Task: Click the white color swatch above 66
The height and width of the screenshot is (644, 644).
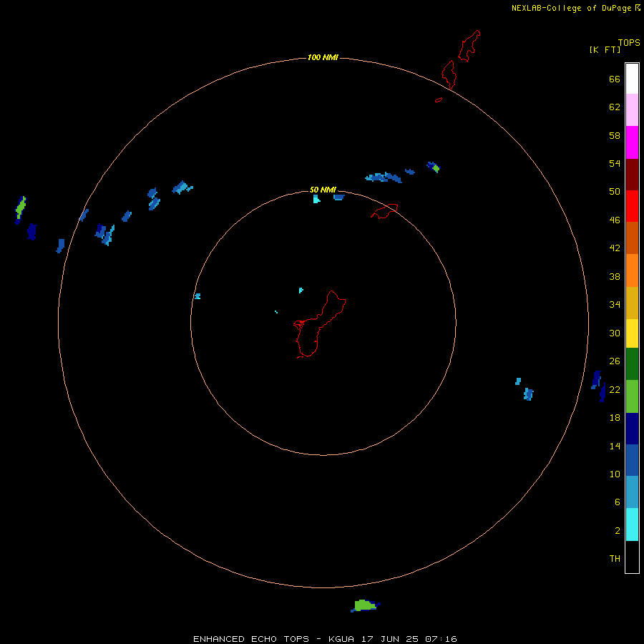Action: 632,79
